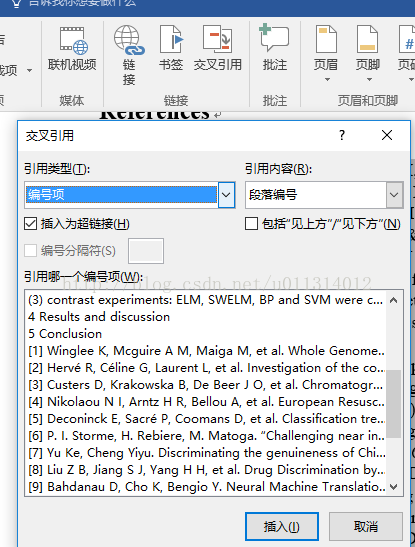Open the 联机视频 online video tool
Viewport: 415px width, 547px height.
tap(72, 48)
